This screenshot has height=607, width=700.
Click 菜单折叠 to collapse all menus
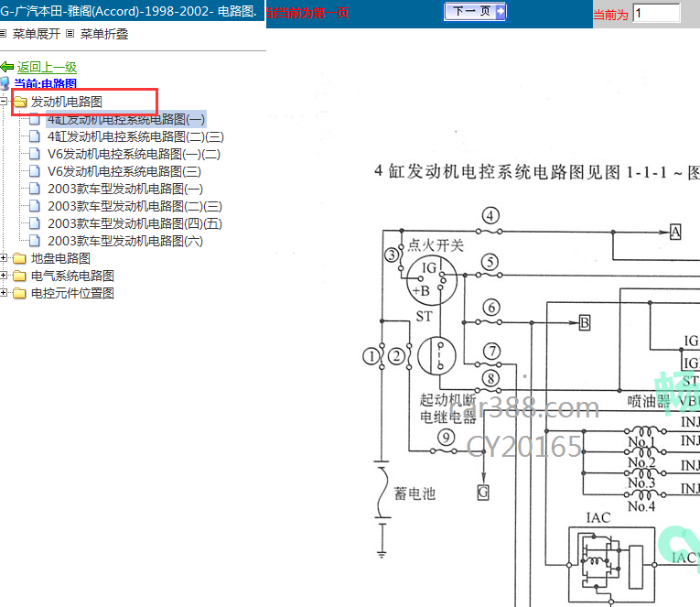tap(104, 34)
